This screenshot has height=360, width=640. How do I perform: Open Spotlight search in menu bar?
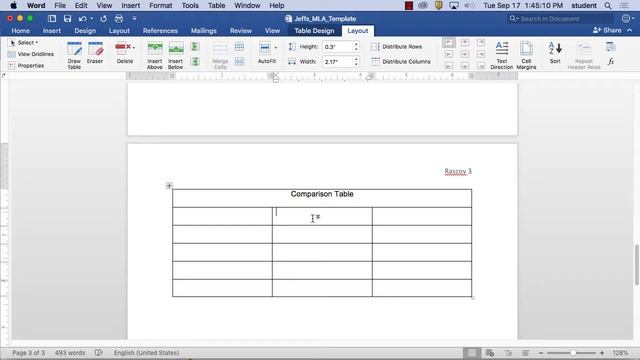point(608,6)
